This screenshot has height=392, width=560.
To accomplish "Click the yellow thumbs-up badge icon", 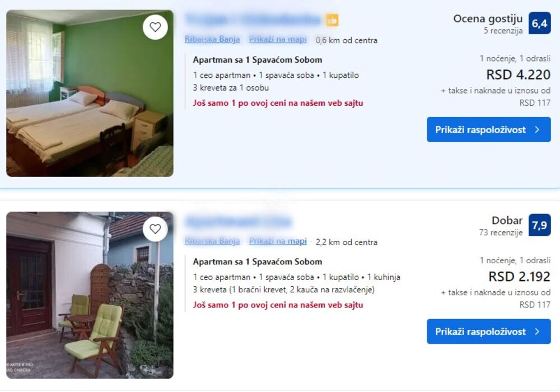I will [332, 20].
